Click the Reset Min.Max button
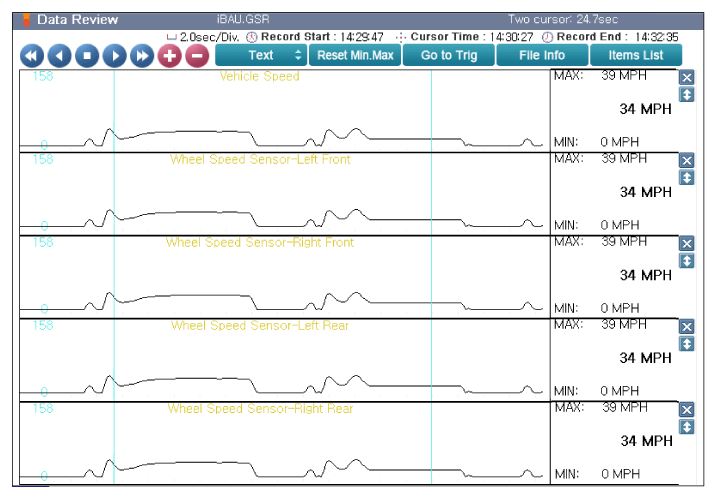 click(355, 55)
